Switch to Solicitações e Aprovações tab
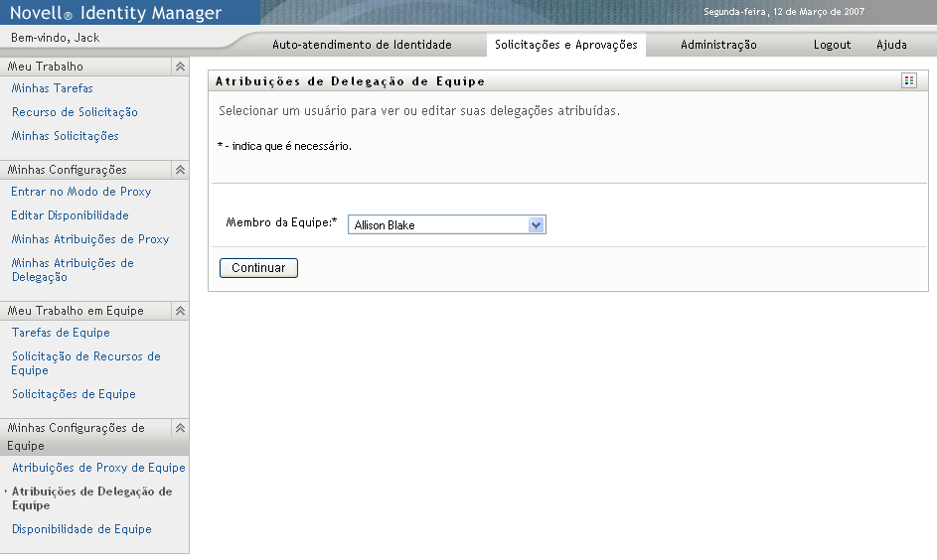This screenshot has height=560, width=937. tap(566, 45)
